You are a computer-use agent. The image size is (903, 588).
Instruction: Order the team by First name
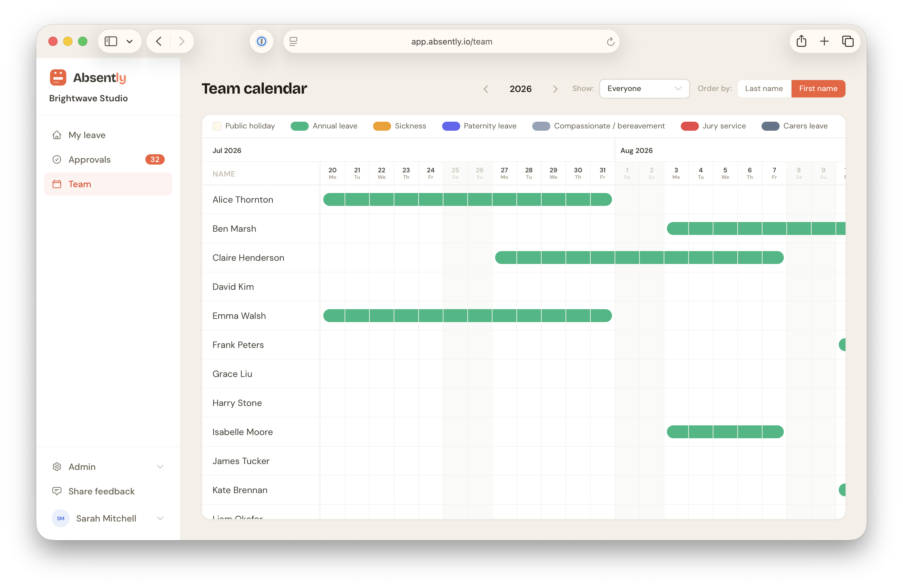818,88
